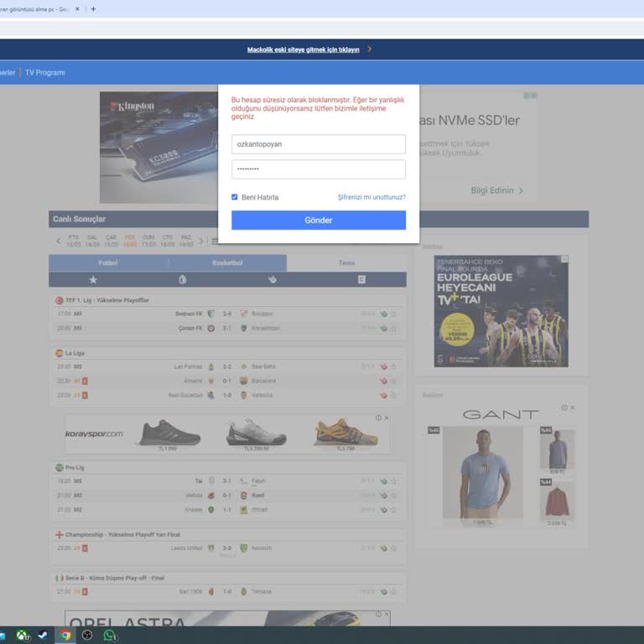Focus the username field containing ozkantopoyan

click(x=319, y=144)
